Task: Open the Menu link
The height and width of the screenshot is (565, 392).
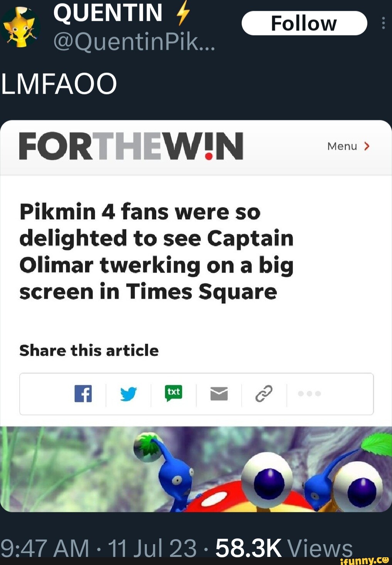Action: pyautogui.click(x=342, y=146)
